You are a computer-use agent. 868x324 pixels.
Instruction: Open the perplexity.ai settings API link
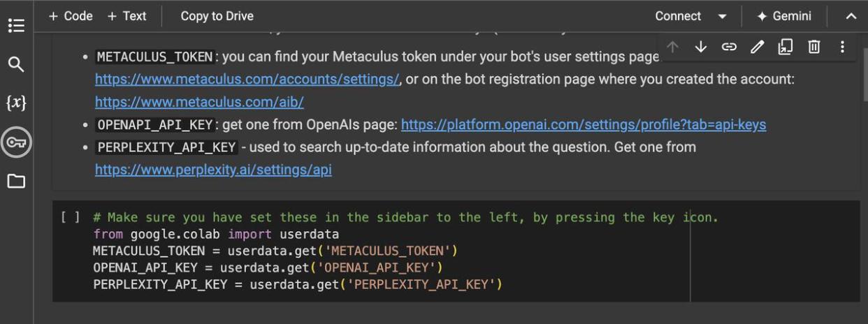click(x=213, y=170)
